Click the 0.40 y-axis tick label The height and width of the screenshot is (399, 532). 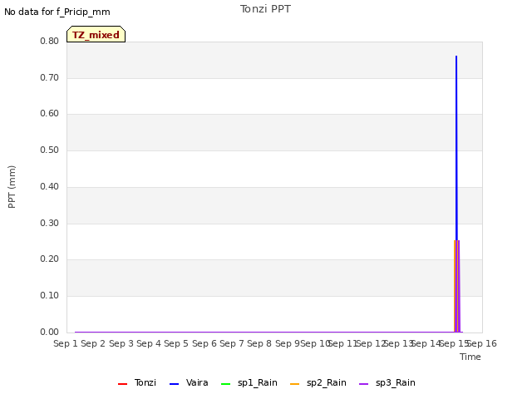pos(50,186)
